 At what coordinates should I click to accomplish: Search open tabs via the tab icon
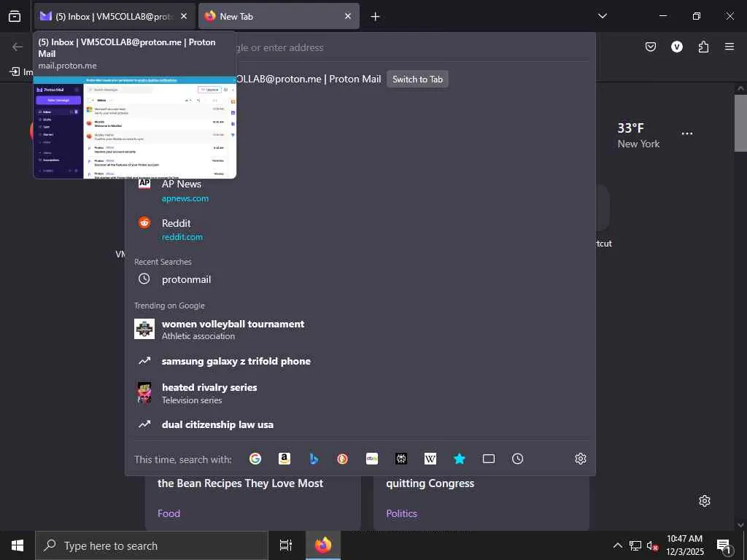coord(489,459)
